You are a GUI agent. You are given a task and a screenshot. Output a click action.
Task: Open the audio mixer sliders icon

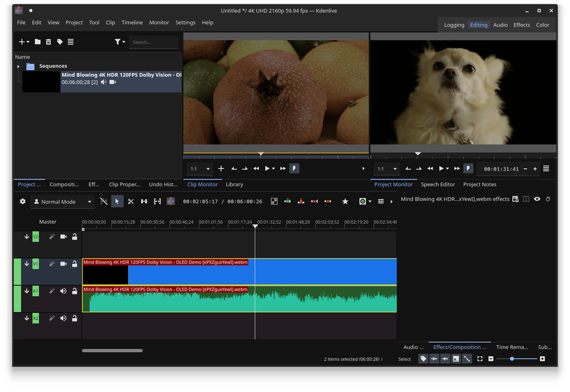(381, 201)
